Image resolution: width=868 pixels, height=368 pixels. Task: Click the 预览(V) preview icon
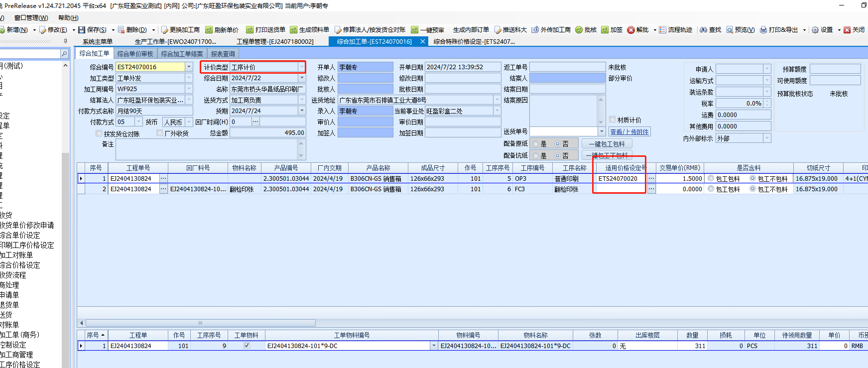[x=730, y=30]
